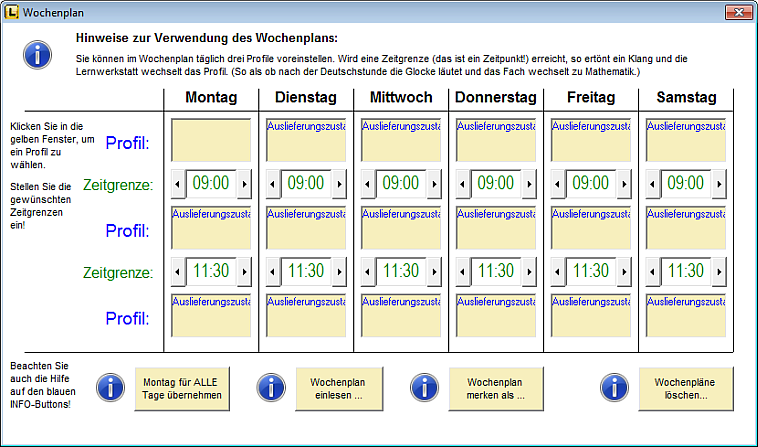Select Samstag's third profile field

pyautogui.click(x=685, y=315)
